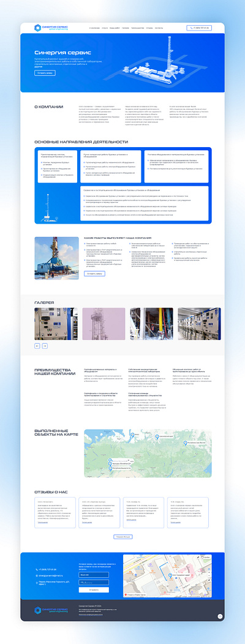Click the Отправить button in the footer form

[x=94, y=590]
